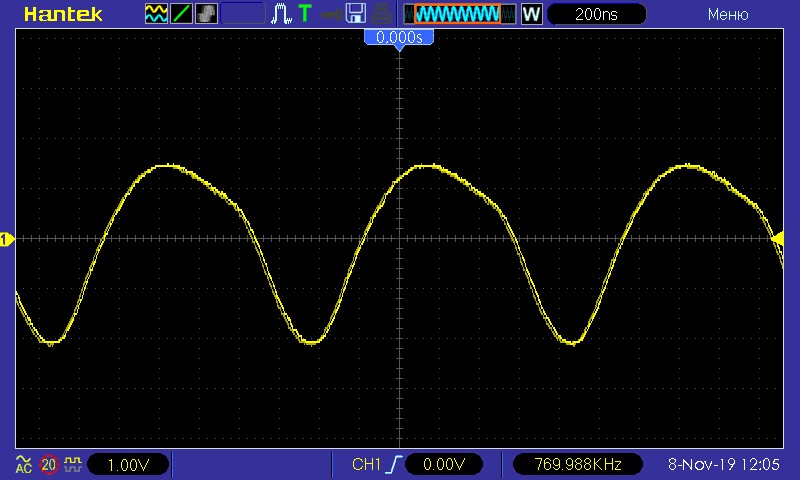
Task: Open the Меню menu
Action: (728, 14)
